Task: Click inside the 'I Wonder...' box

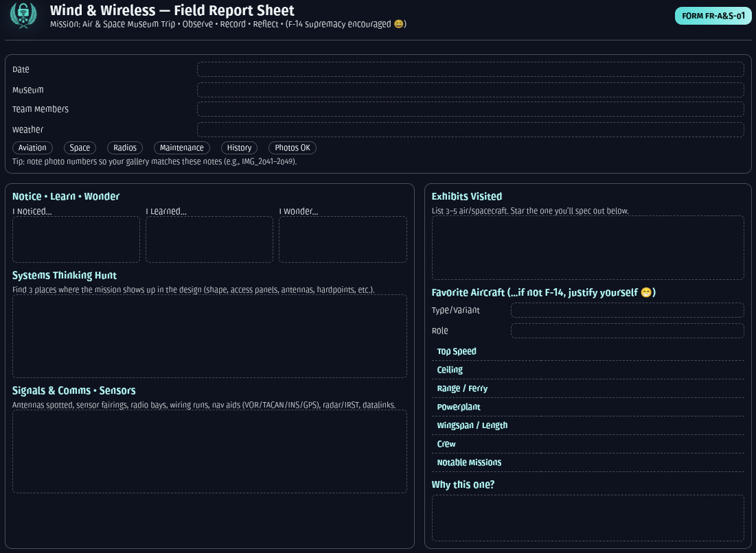Action: coord(343,239)
